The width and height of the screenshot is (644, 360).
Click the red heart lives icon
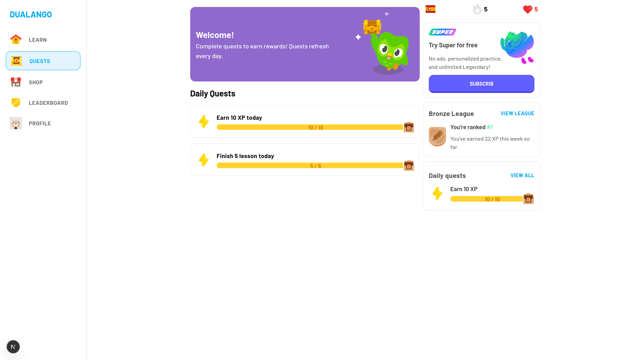point(528,9)
